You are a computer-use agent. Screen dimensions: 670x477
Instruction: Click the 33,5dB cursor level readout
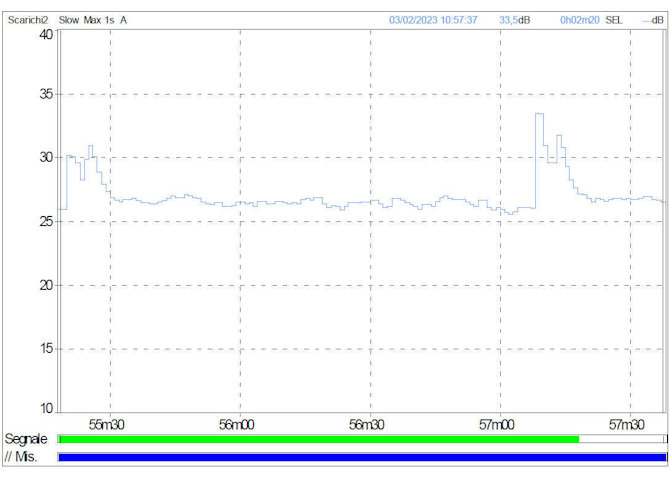pos(514,20)
